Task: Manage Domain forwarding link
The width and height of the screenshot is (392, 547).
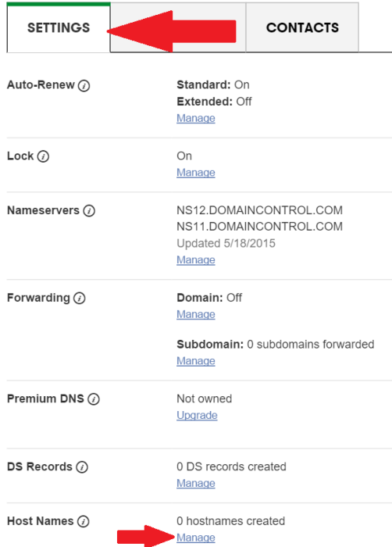Action: [x=196, y=314]
